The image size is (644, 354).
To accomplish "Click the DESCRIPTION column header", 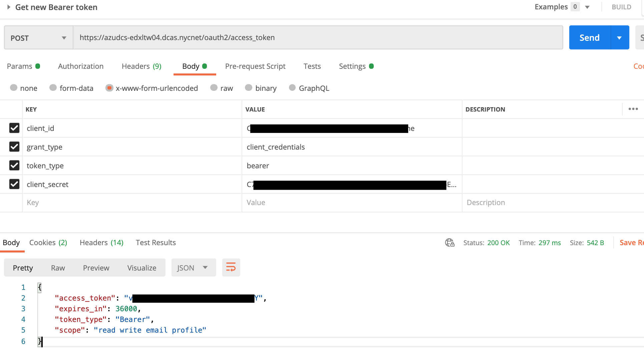I will tap(485, 109).
